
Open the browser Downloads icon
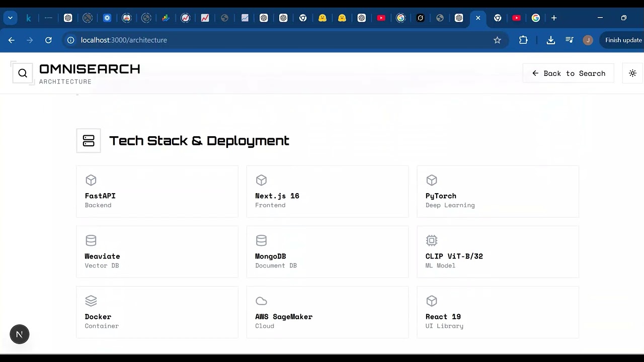pyautogui.click(x=551, y=40)
